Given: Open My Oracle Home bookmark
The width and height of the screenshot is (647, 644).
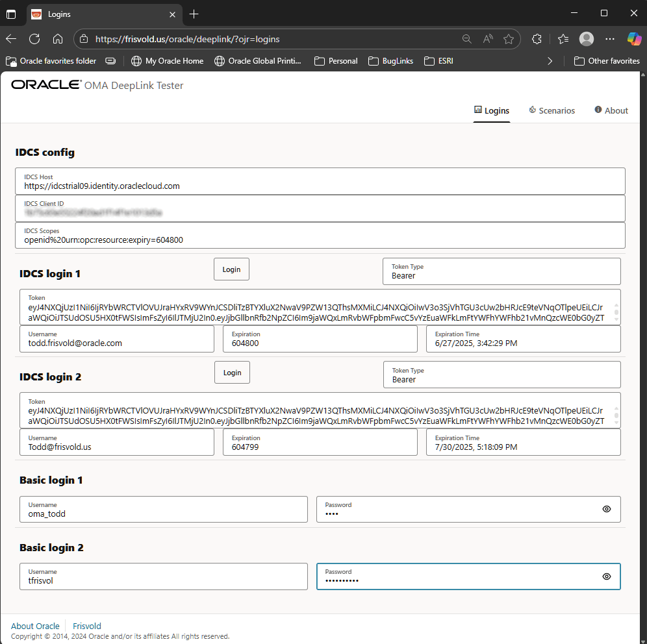Looking at the screenshot, I should 168,61.
